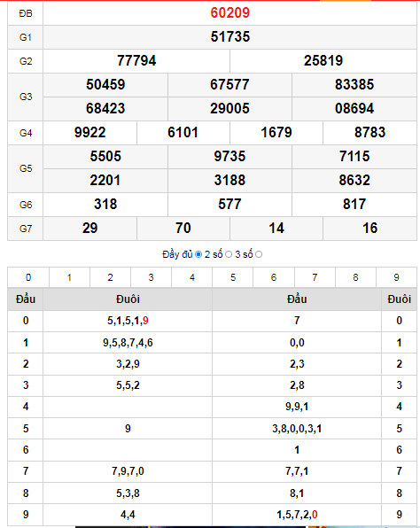Viewport: 420px width, 528px height.
Task: Click tail values '7,9,7,0' for head 7
Action: [x=128, y=471]
